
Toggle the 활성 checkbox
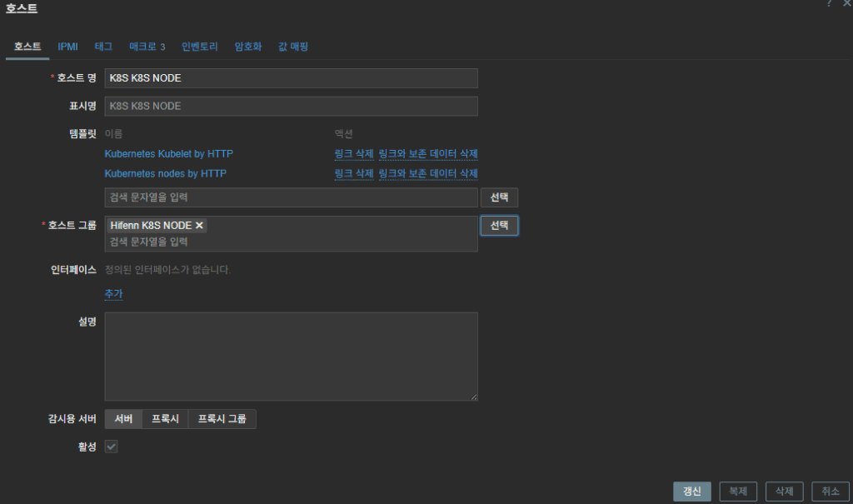[x=111, y=447]
